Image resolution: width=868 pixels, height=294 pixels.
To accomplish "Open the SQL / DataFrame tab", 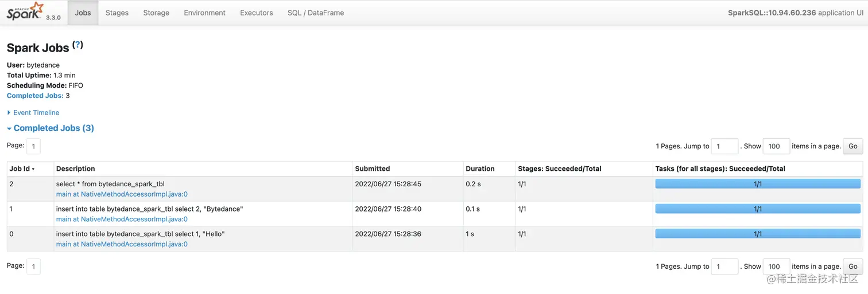I will click(x=316, y=13).
